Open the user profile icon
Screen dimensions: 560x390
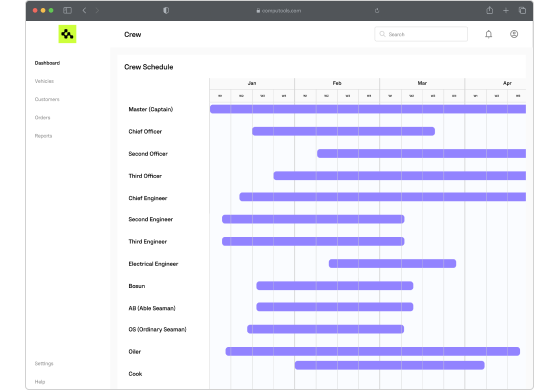coord(514,34)
